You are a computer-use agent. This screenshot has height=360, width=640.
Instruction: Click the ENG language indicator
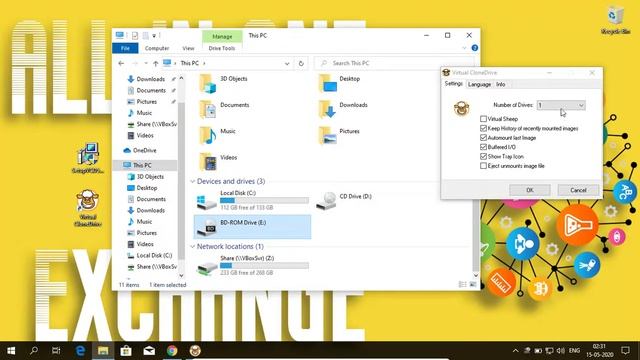574,351
